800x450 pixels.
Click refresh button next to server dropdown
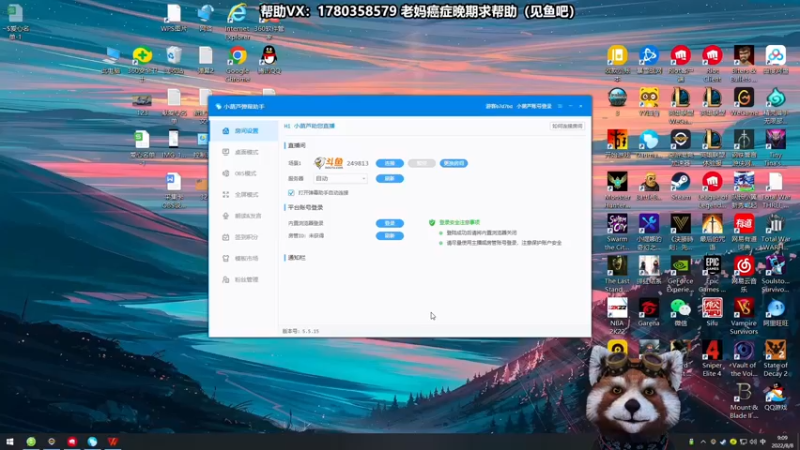tap(390, 179)
